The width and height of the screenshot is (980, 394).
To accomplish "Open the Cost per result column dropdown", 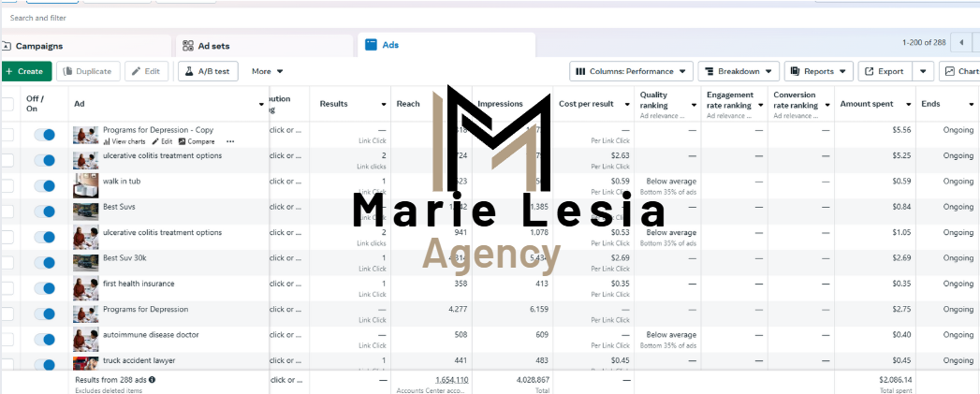I will click(x=627, y=104).
